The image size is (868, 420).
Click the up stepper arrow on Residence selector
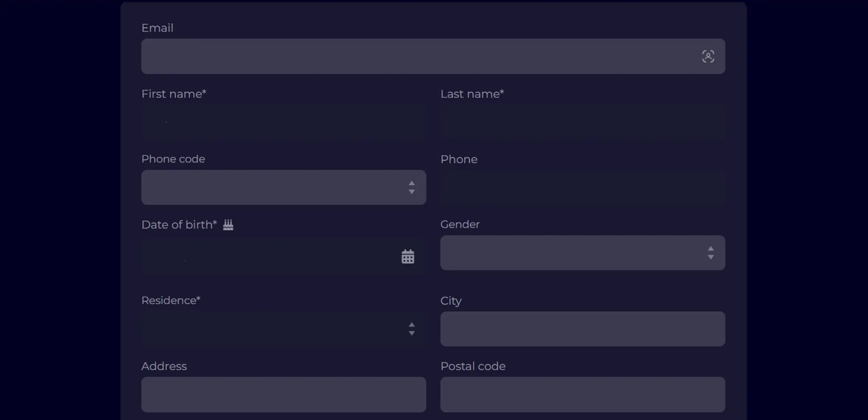pyautogui.click(x=411, y=324)
